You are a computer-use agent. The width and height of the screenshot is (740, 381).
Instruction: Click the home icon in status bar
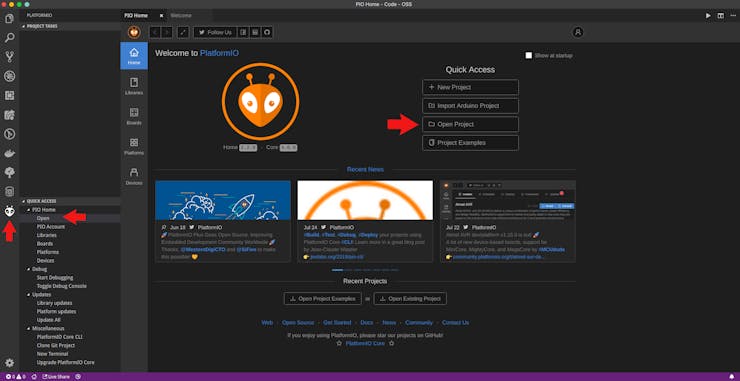point(34,377)
